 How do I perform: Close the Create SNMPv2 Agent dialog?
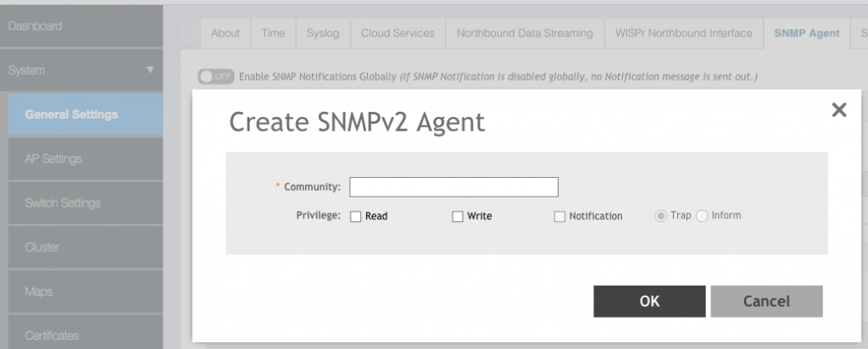pos(838,110)
